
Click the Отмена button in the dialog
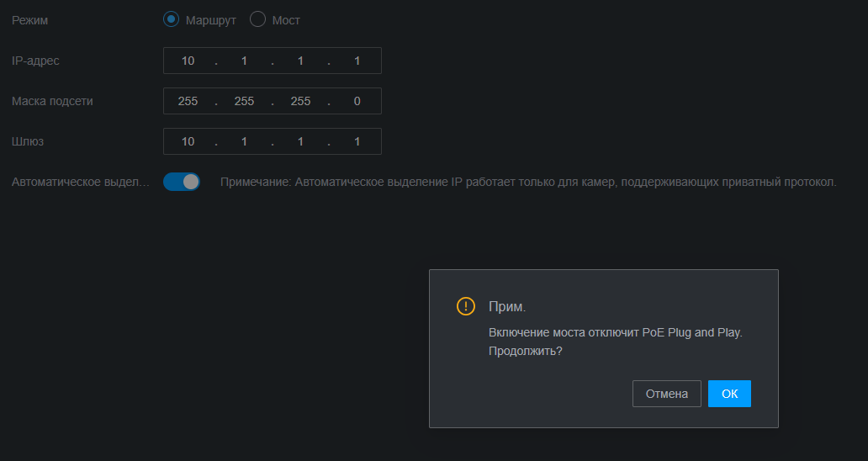tap(666, 394)
